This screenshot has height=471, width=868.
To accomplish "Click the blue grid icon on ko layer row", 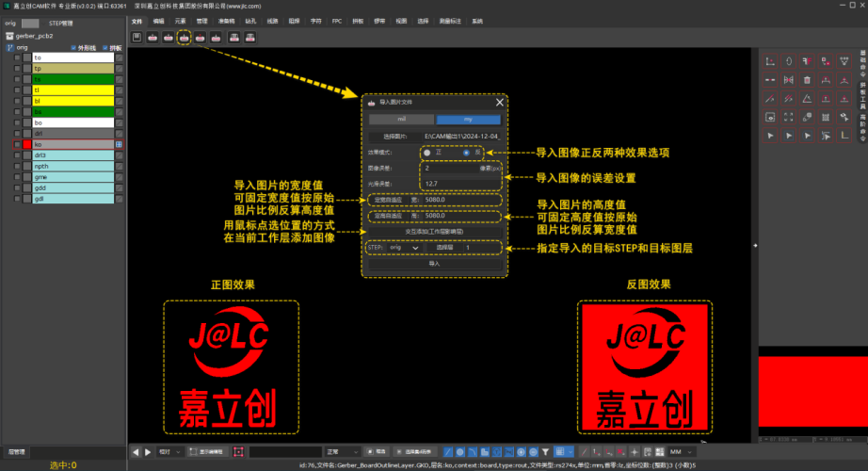I will (119, 144).
